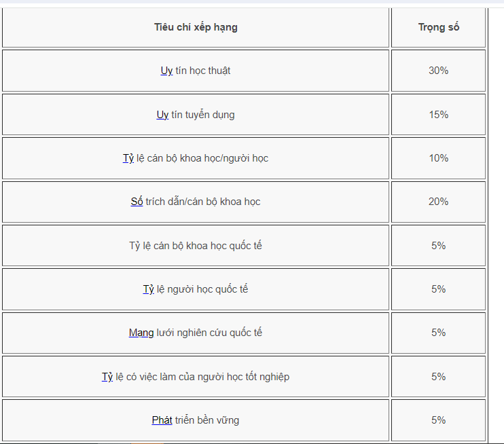Click 'Tỷ' in 'Tỷ lệ có việc làm'
Viewport: 504px width, 444px height.
pos(107,377)
